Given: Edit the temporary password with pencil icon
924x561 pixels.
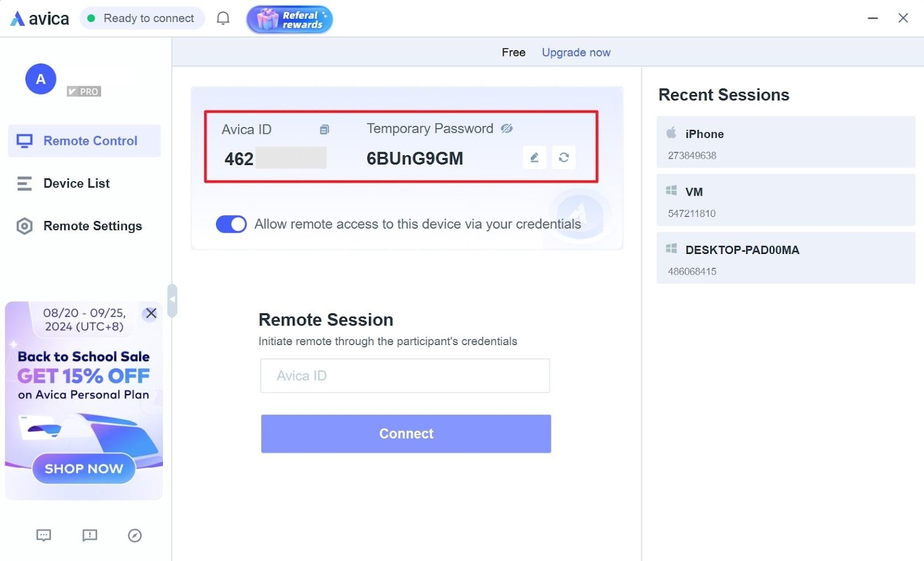Looking at the screenshot, I should pos(534,157).
